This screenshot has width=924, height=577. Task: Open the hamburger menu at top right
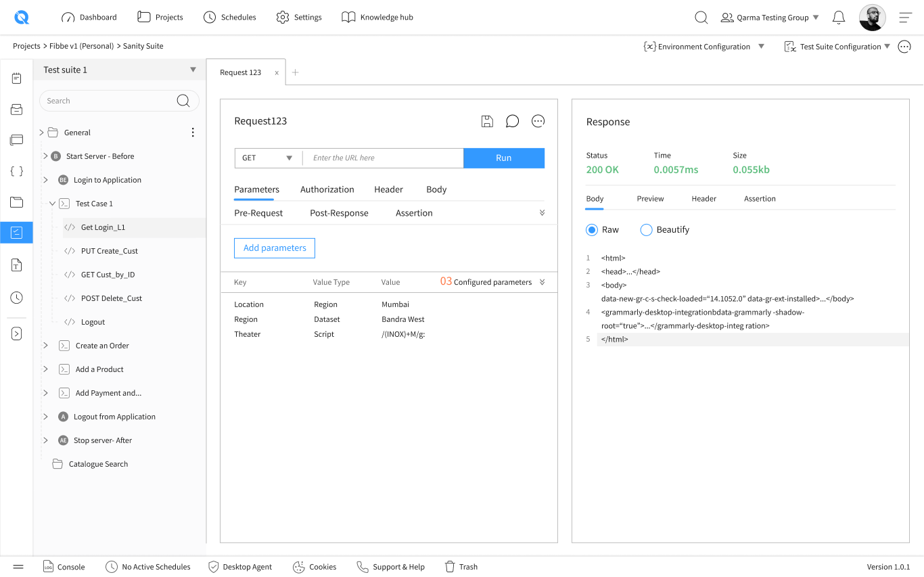click(x=906, y=18)
